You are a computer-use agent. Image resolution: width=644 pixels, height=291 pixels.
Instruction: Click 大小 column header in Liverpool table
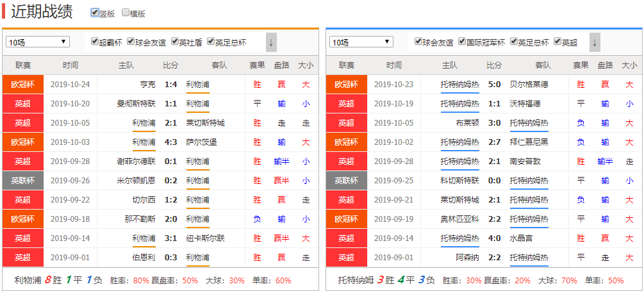(x=306, y=65)
